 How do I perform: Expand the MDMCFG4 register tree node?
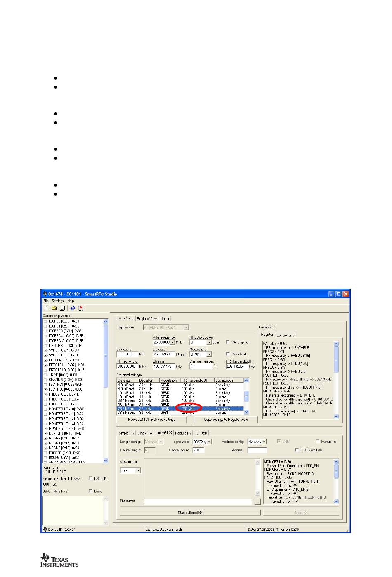coord(45,409)
